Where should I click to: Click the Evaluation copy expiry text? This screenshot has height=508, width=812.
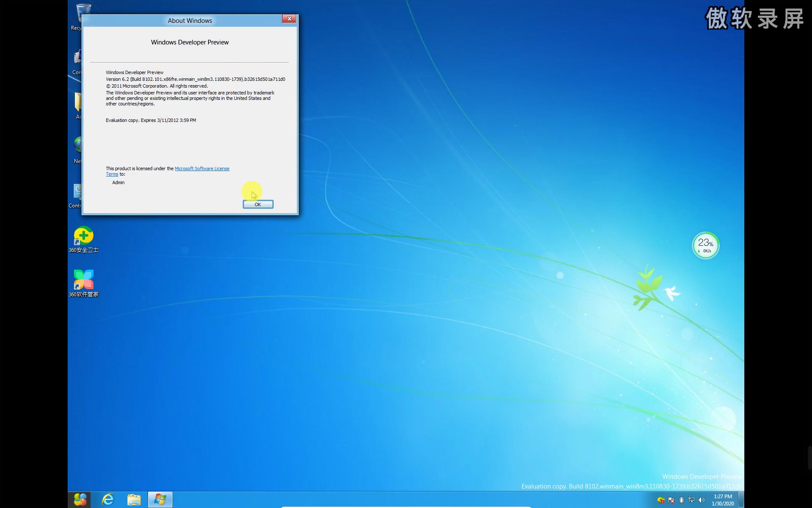point(151,120)
